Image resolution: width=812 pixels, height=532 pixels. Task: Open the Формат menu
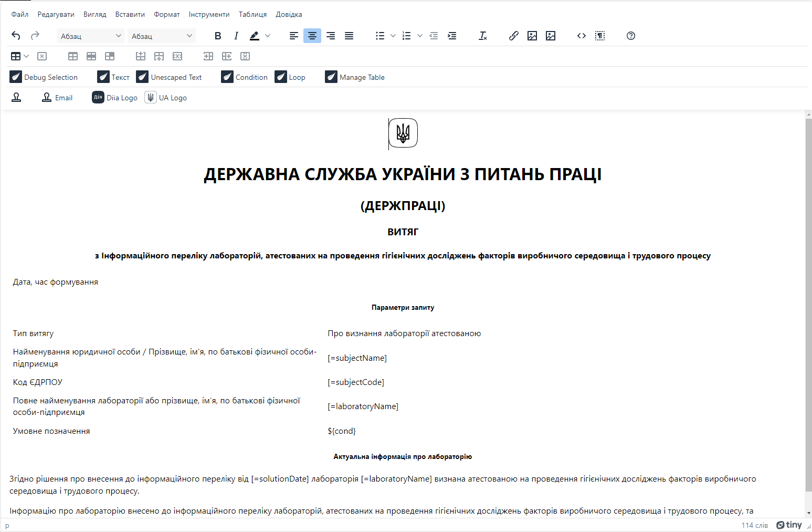pyautogui.click(x=167, y=14)
